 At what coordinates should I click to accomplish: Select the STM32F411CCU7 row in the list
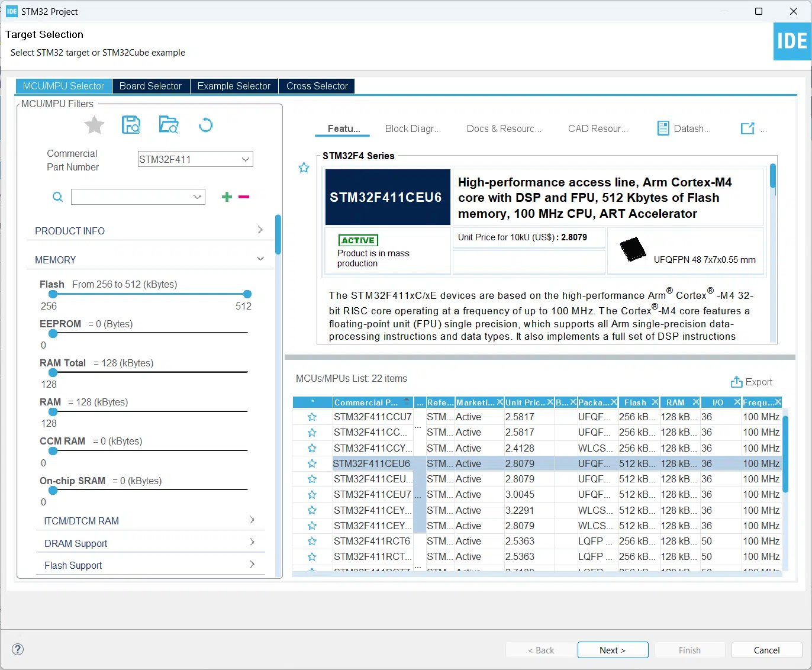(x=537, y=417)
